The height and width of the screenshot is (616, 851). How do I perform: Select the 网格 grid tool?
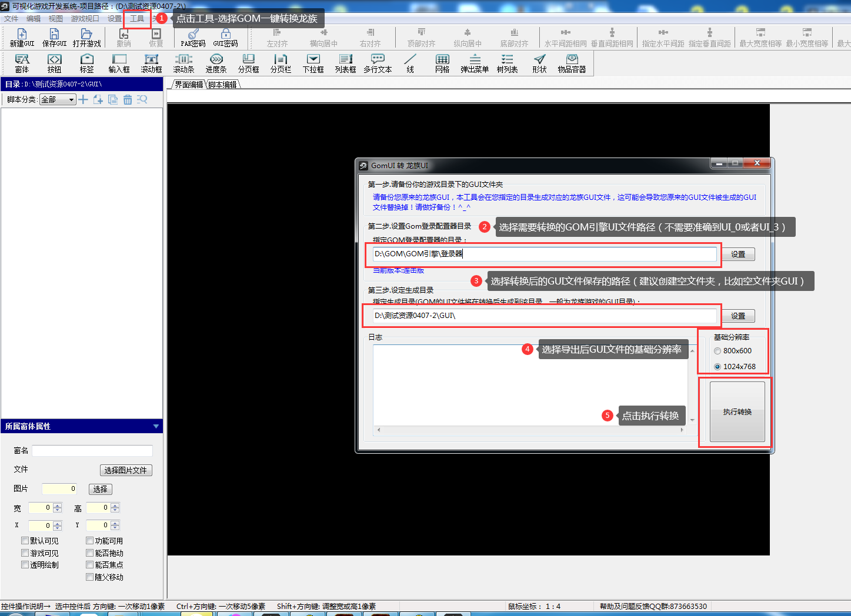(x=442, y=63)
